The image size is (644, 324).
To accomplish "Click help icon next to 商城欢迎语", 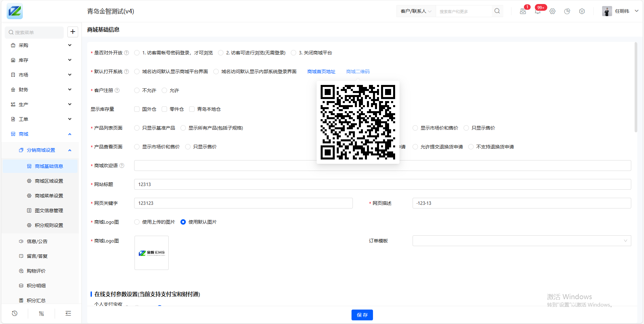I will pyautogui.click(x=122, y=166).
